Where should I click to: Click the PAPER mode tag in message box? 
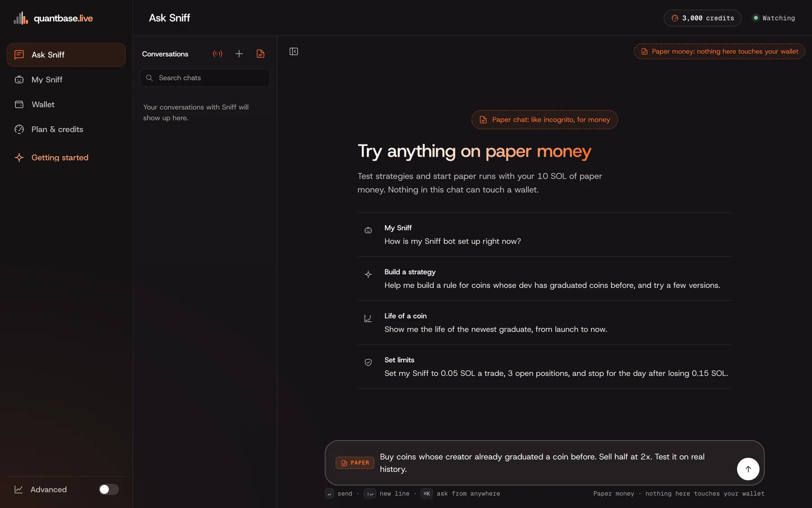click(x=355, y=463)
